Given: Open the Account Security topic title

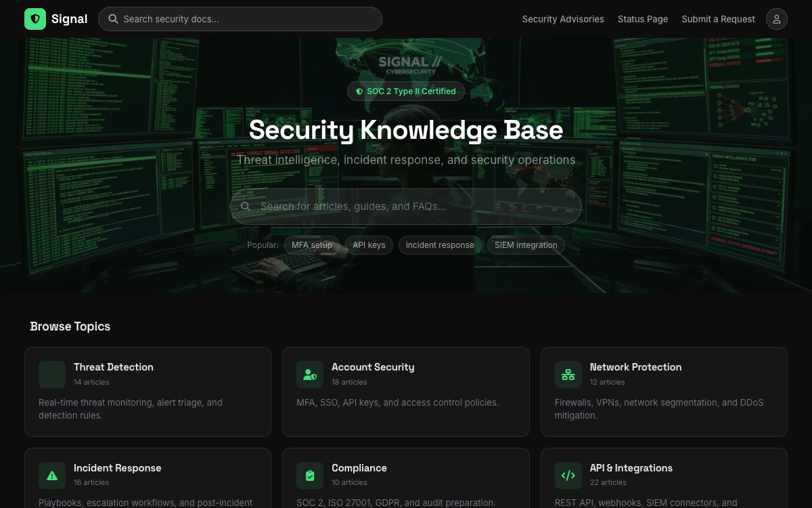Looking at the screenshot, I should 373,367.
